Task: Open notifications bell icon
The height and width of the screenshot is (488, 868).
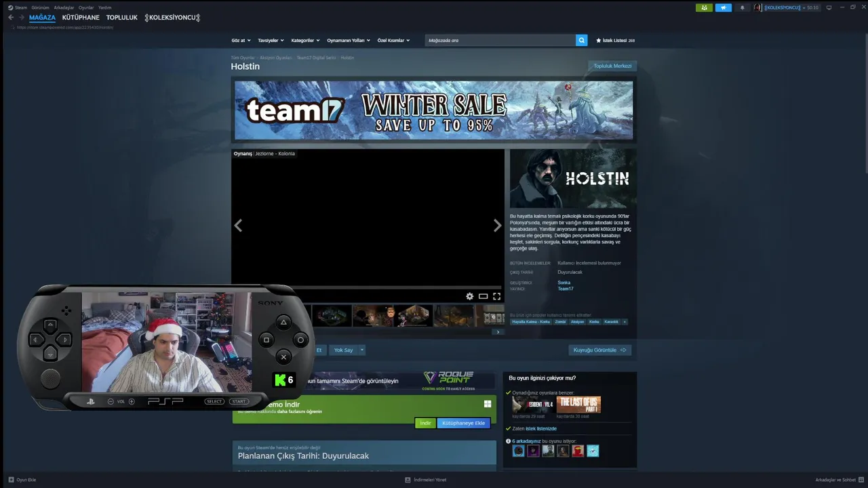Action: click(742, 7)
